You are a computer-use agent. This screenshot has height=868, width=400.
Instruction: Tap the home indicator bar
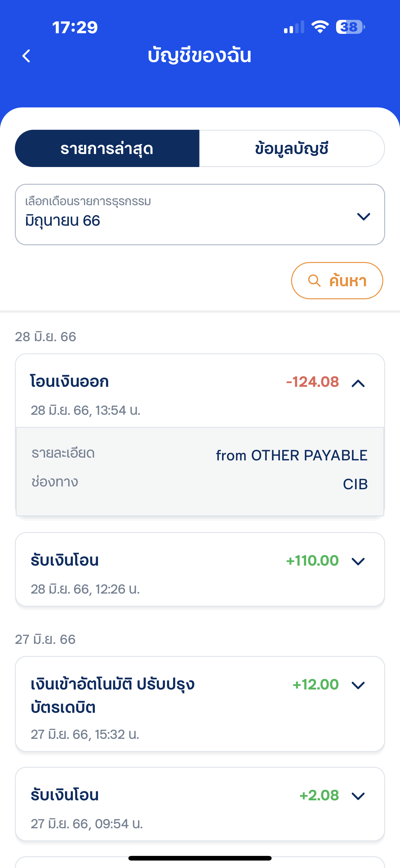tap(200, 858)
